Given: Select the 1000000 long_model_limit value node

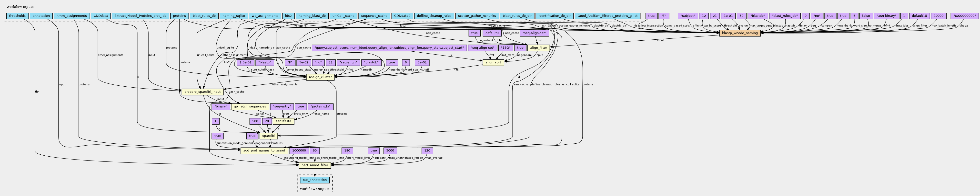Looking at the screenshot, I should (299, 151).
